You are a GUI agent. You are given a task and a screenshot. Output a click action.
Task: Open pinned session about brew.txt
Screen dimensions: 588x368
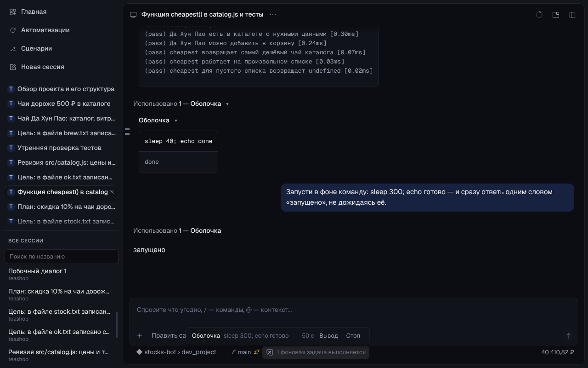(62, 133)
